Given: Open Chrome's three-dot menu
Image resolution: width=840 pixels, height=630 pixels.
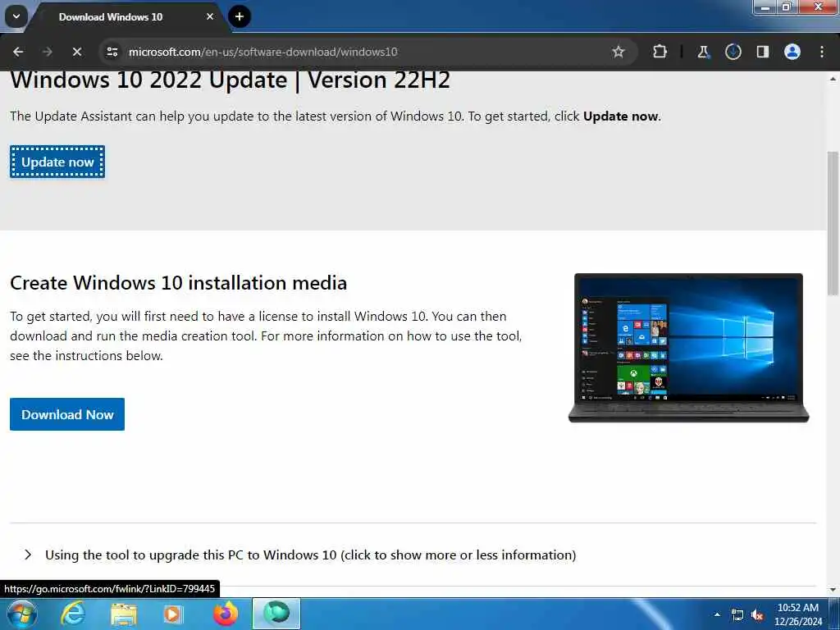Looking at the screenshot, I should pyautogui.click(x=822, y=52).
